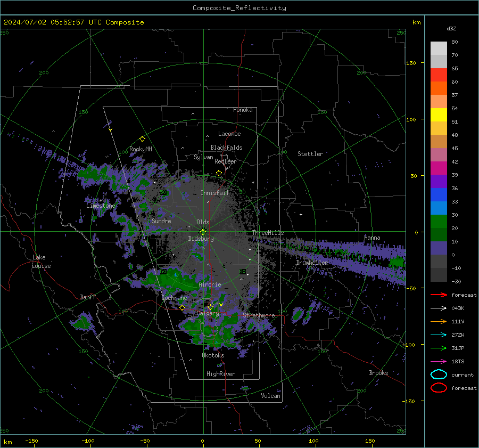The height and width of the screenshot is (448, 479).
Task: Click the Blackfalds city label
Action: coord(226,148)
